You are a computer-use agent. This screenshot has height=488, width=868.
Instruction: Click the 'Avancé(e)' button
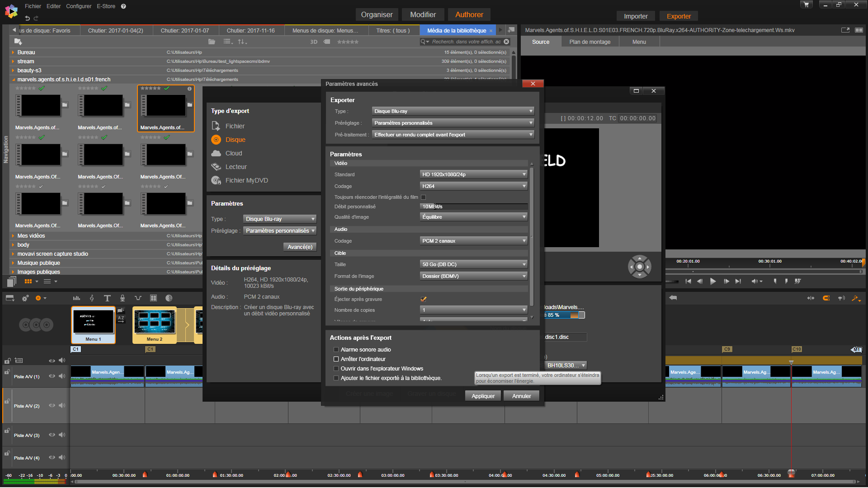300,247
